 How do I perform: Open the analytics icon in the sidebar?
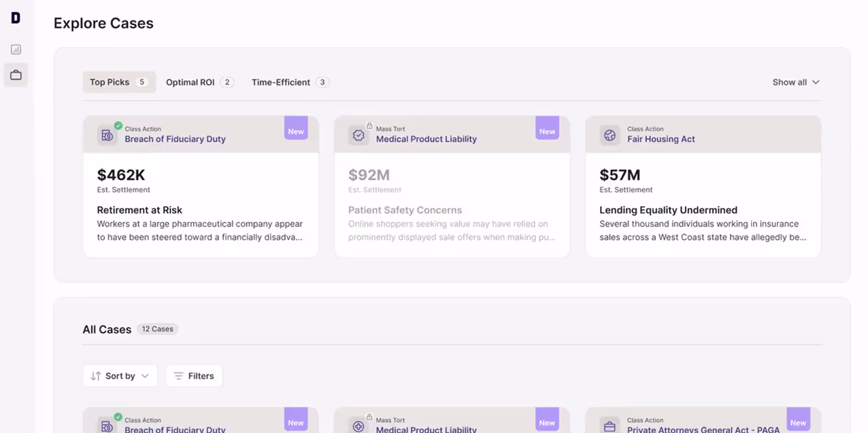(x=15, y=49)
